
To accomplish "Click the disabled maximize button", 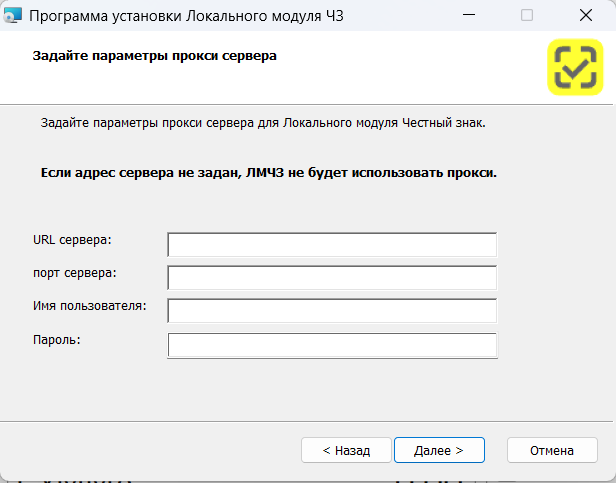I will tap(527, 15).
